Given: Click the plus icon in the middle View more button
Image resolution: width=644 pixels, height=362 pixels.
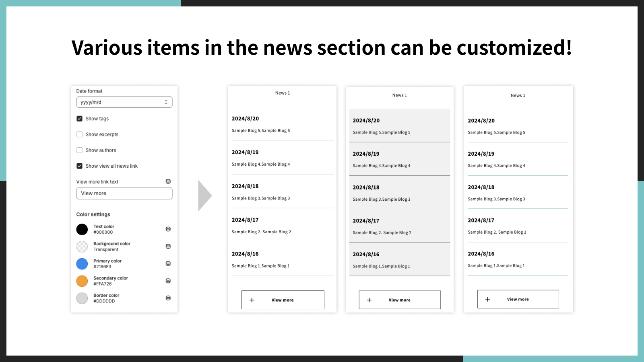Looking at the screenshot, I should 369,300.
